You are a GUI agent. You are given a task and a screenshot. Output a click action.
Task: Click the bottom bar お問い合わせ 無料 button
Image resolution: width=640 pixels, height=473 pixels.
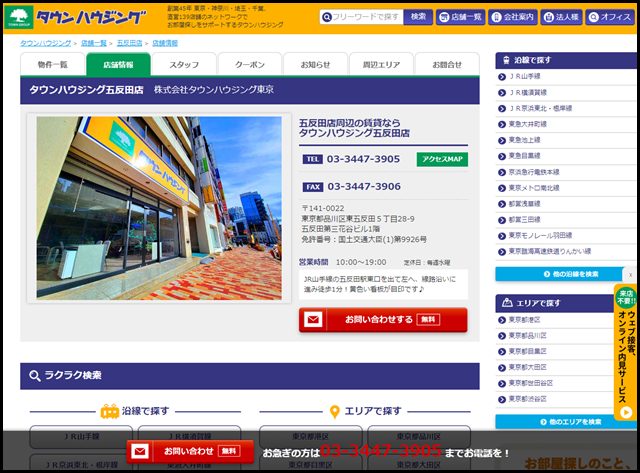[190, 451]
